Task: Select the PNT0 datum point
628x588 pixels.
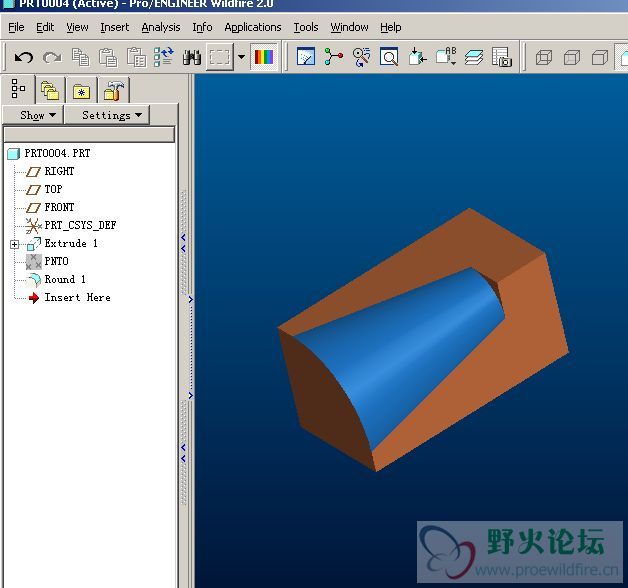Action: point(56,261)
